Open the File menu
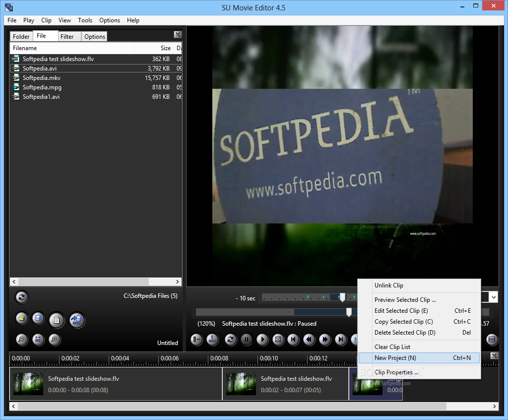 (x=12, y=20)
